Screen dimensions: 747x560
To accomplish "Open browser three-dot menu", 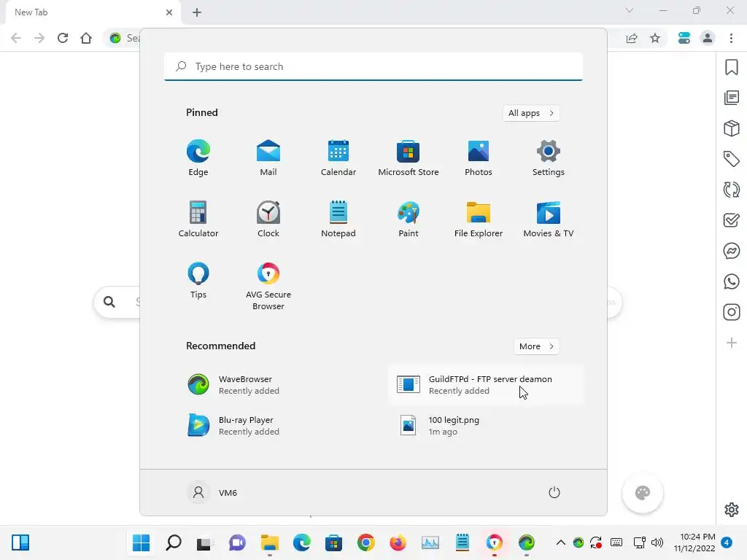I will (x=731, y=38).
